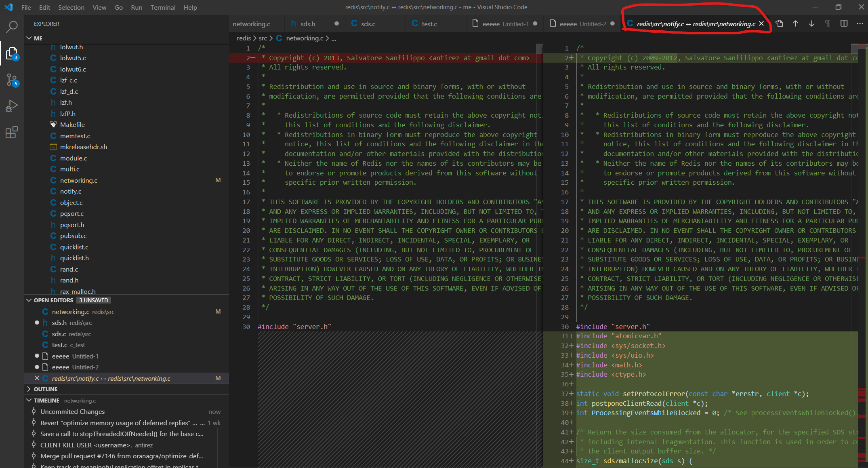The height and width of the screenshot is (468, 868).
Task: Switch to the sds.c editor tab
Action: pos(368,24)
